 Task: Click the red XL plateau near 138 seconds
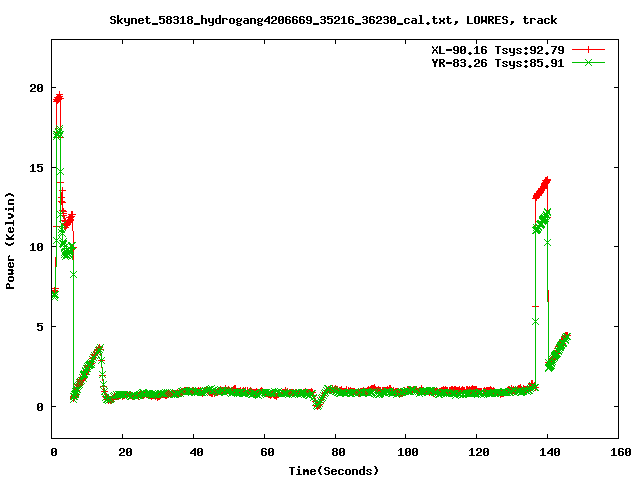[x=542, y=189]
